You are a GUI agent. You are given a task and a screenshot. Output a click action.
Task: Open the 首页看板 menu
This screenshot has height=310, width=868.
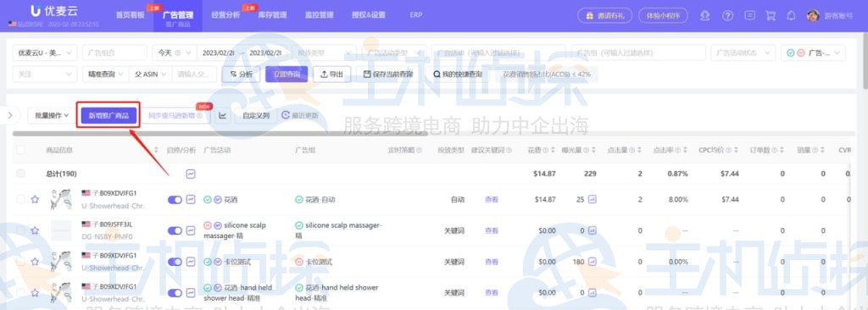click(130, 15)
